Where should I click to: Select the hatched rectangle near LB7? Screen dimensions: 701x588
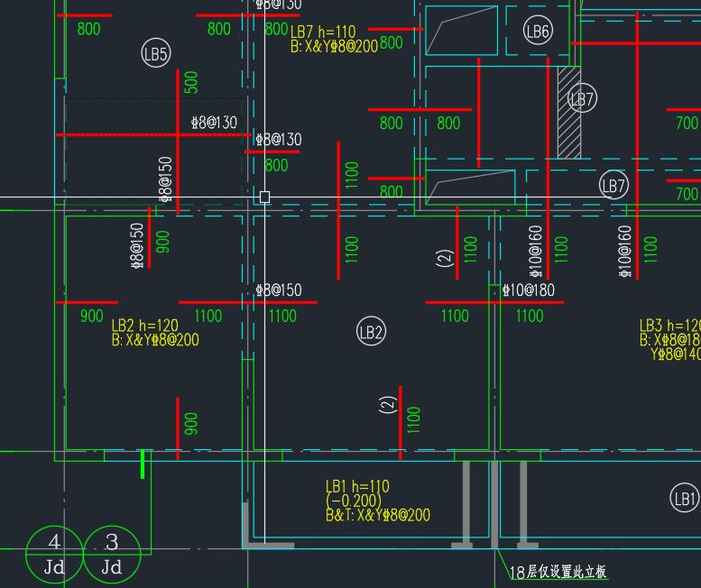click(569, 112)
